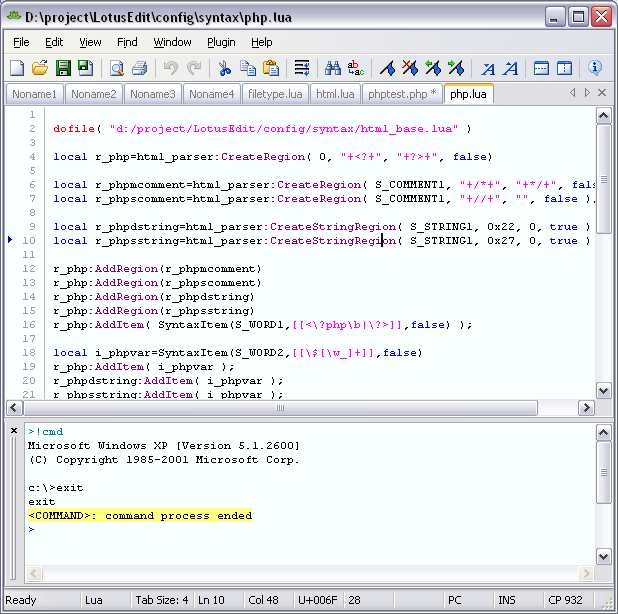Jump to next bookmark flag icon
This screenshot has height=614, width=618.
pyautogui.click(x=456, y=68)
